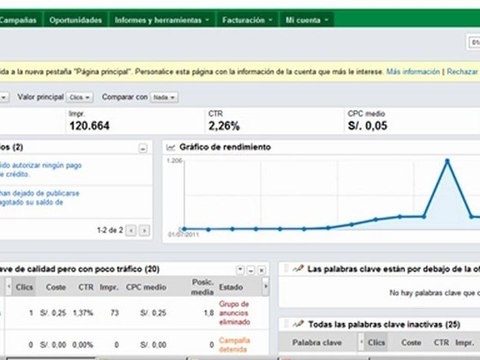Sort low-traffic table by CTR

tap(86, 287)
